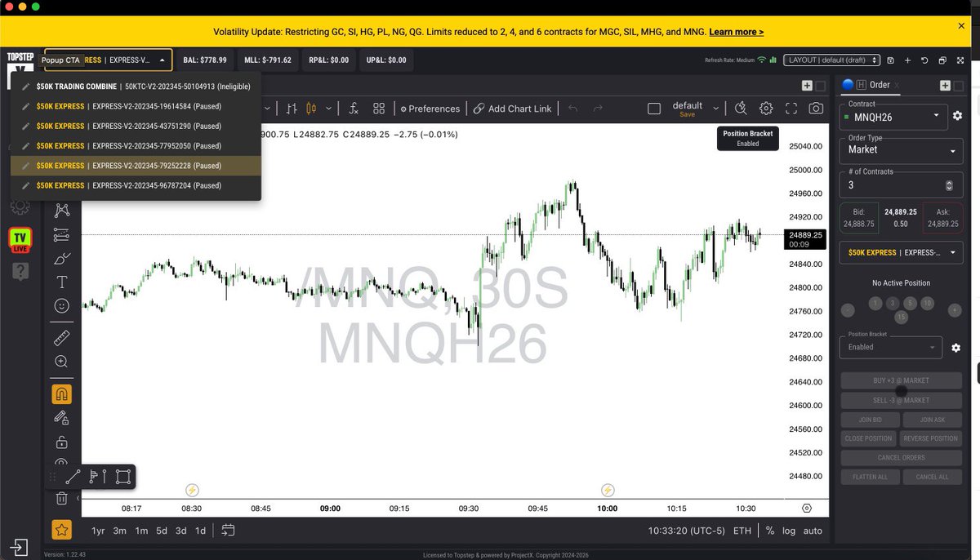Open the fx indicators menu
The image size is (980, 560).
pyautogui.click(x=354, y=109)
